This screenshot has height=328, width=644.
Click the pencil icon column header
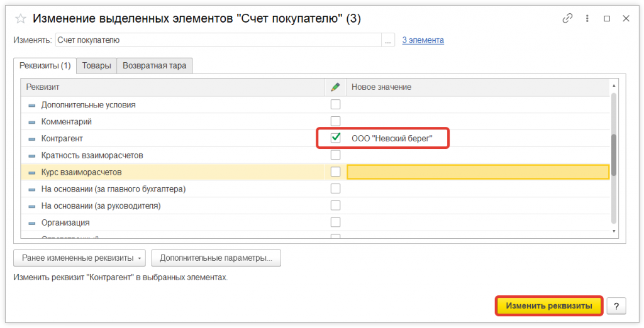click(335, 87)
